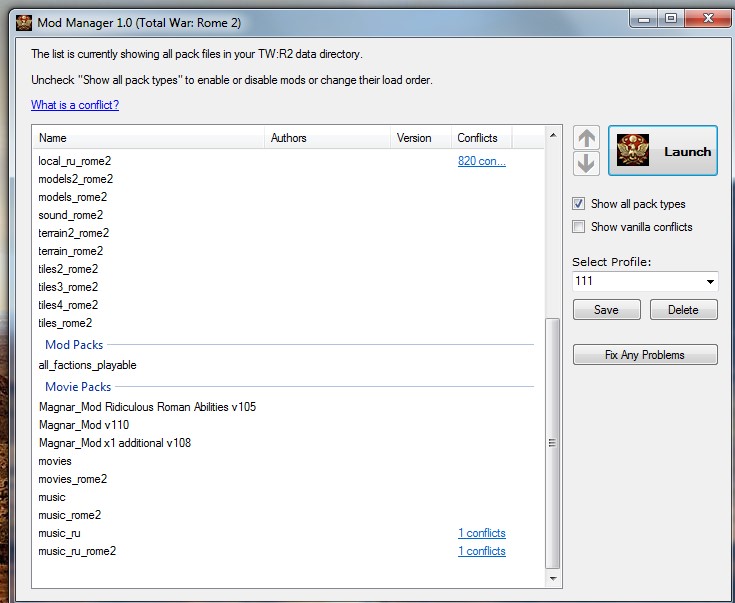Uncheck Show all pack types
The width and height of the screenshot is (735, 603).
tap(579, 204)
